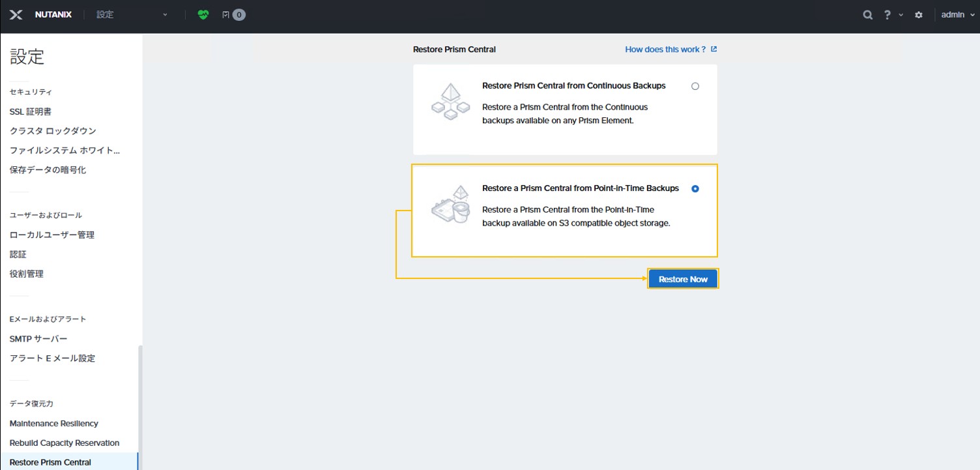This screenshot has width=980, height=470.
Task: Select the Point-in-Time Backups radio button
Action: click(695, 188)
